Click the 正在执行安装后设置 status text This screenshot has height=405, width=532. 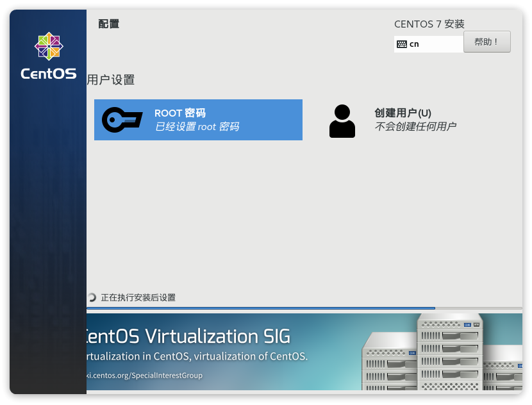(x=138, y=297)
